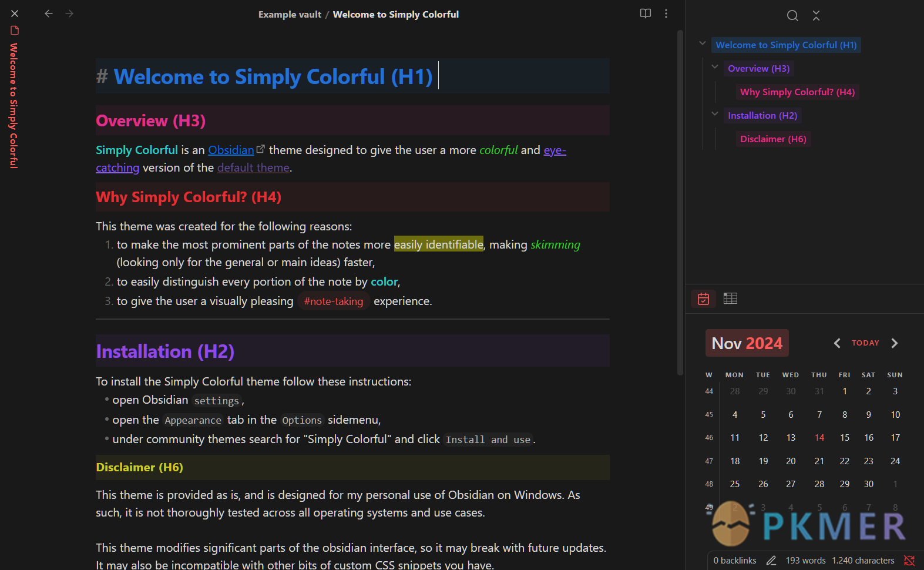Viewport: 924px width, 570px height.
Task: Navigate back with left arrow
Action: (x=49, y=14)
